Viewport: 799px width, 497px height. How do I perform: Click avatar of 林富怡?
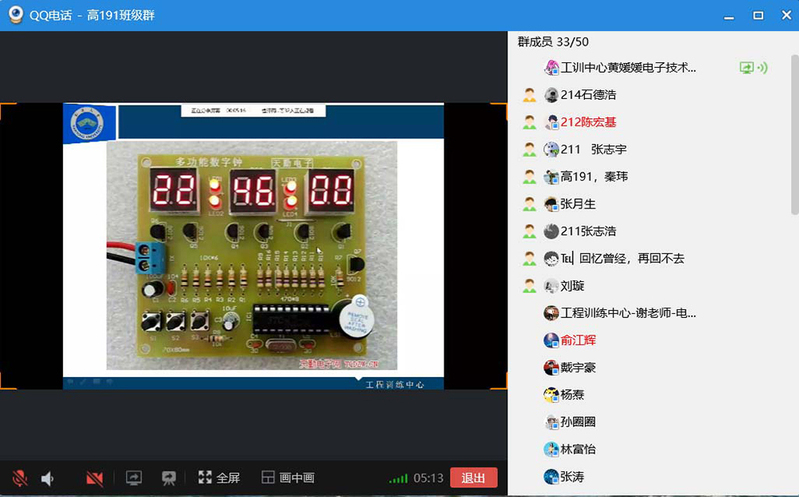coord(551,449)
